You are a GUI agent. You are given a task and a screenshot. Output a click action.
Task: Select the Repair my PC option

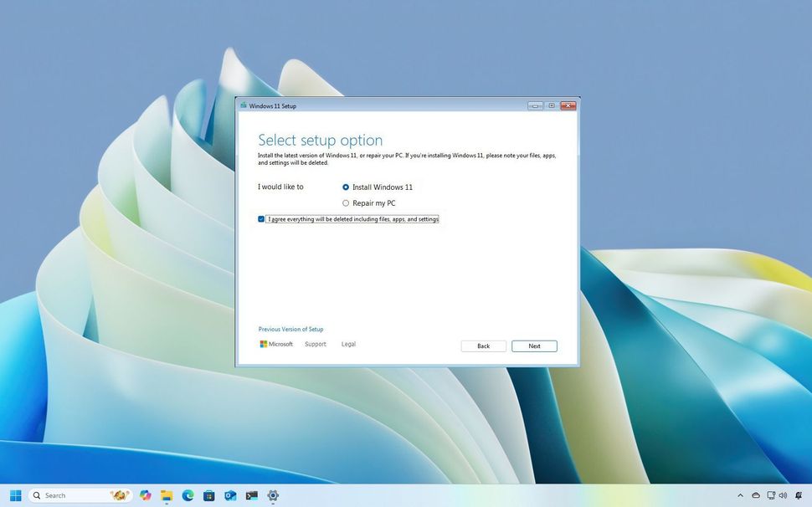coord(346,202)
